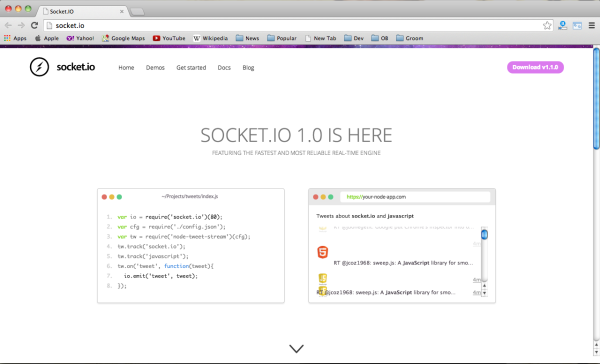600x364 pixels.
Task: Click the yellow JS avatar in tweet list
Action: pos(323,278)
